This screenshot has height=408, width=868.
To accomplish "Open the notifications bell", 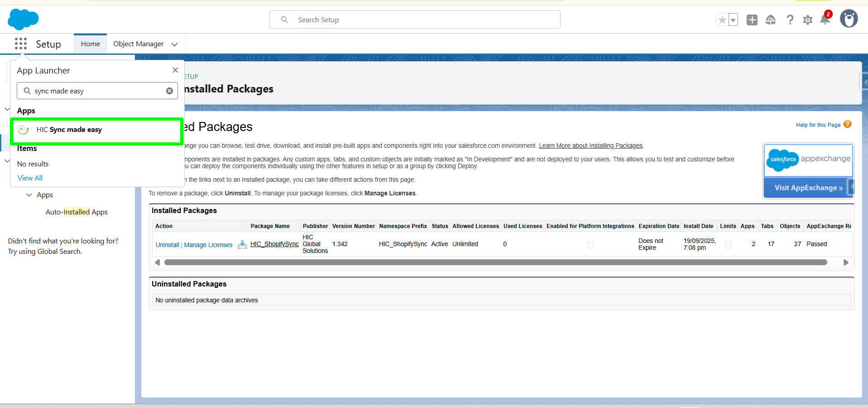I will click(x=825, y=19).
